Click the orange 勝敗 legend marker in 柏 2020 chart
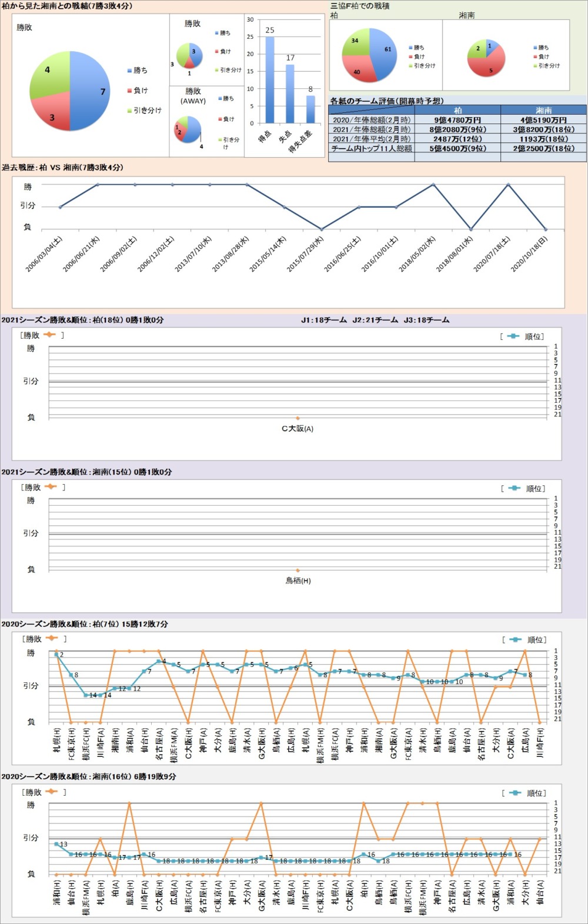 [52, 638]
